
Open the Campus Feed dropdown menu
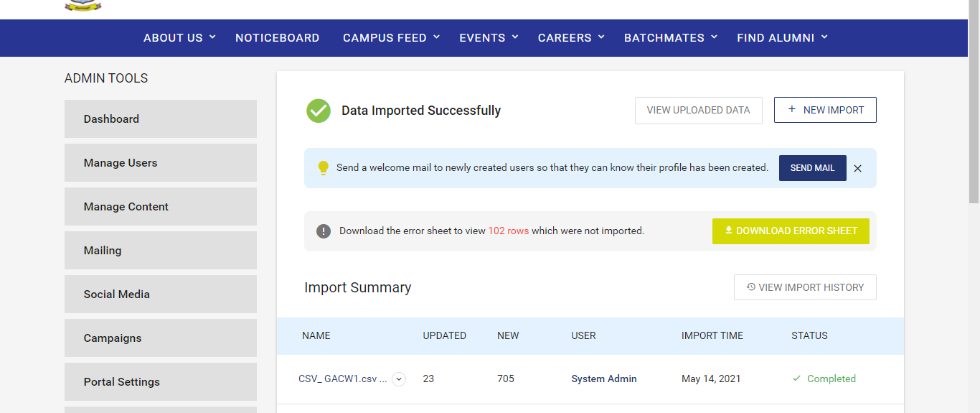[391, 37]
